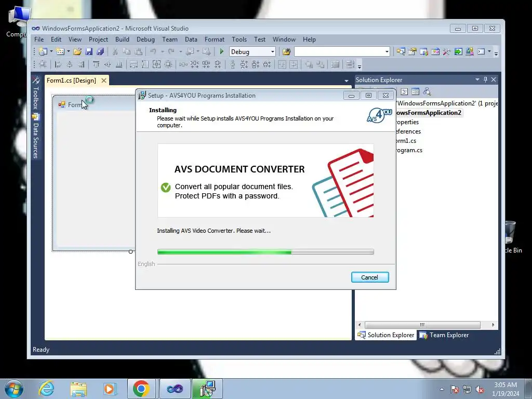Open the File menu

click(39, 39)
